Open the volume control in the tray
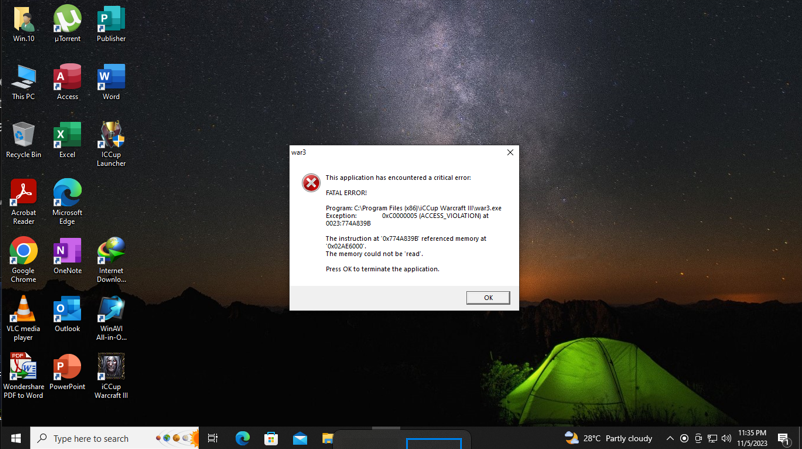Screen dimensions: 802x449 coord(726,438)
